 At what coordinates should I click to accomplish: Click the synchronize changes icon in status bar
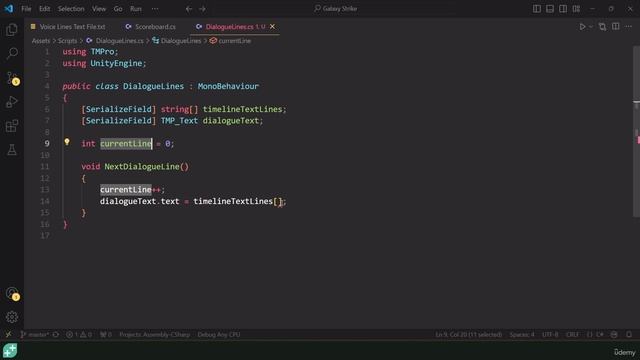(x=56, y=334)
